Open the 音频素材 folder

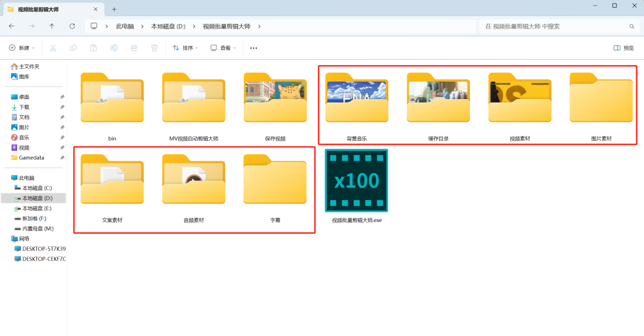[193, 179]
